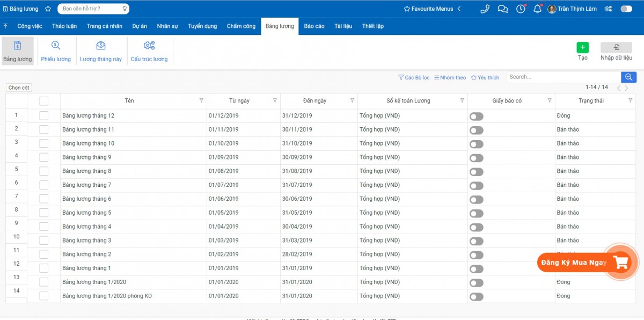Switch to the Chấm công tab
Viewport: 644px width, 320px height.
point(241,26)
